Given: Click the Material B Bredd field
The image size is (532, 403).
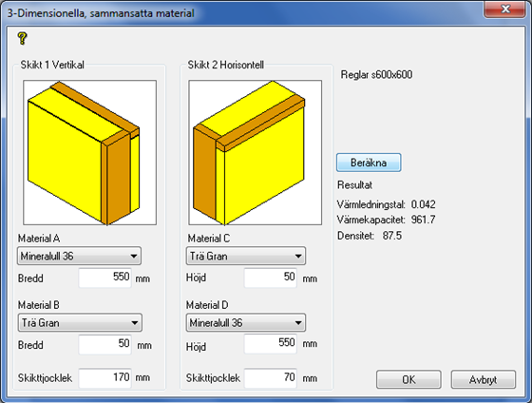Looking at the screenshot, I should coord(105,344).
